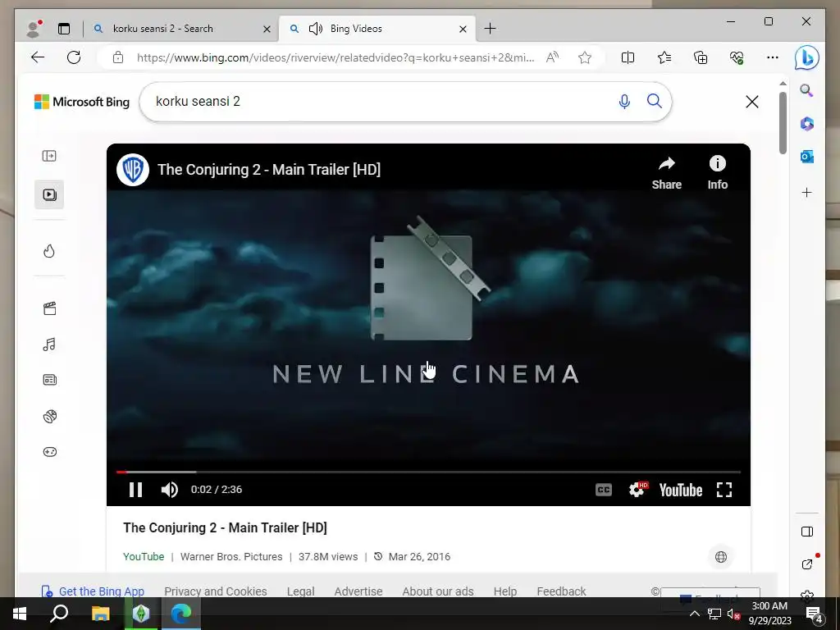Open the Legal footer link
The height and width of the screenshot is (630, 840).
300,591
